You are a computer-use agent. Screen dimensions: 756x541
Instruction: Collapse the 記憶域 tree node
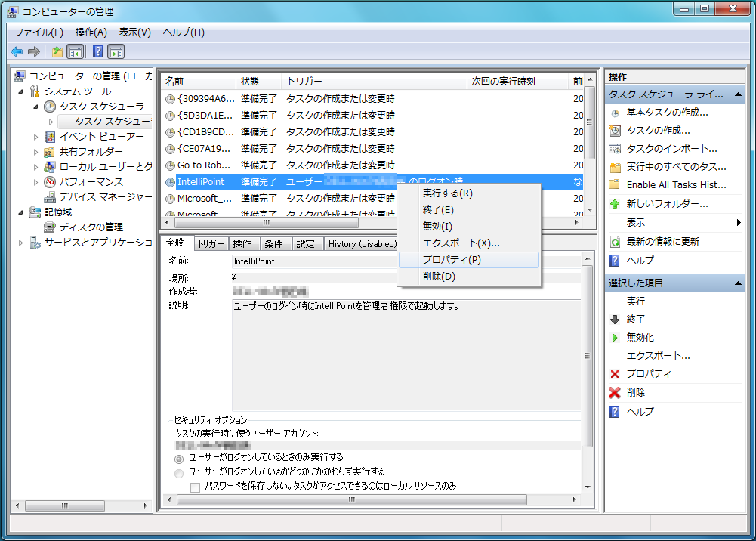(x=20, y=212)
